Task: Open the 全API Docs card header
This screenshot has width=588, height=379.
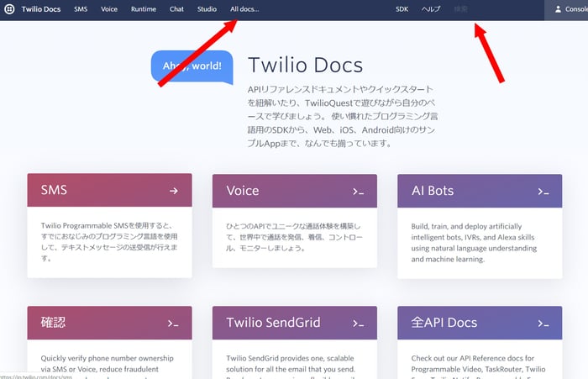Action: click(x=480, y=323)
